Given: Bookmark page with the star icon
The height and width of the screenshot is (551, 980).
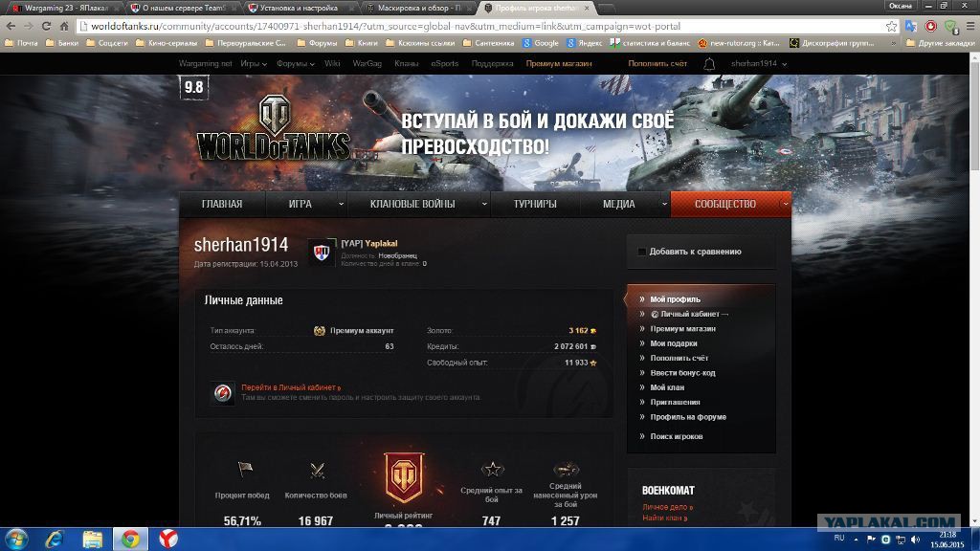Looking at the screenshot, I should tap(892, 27).
